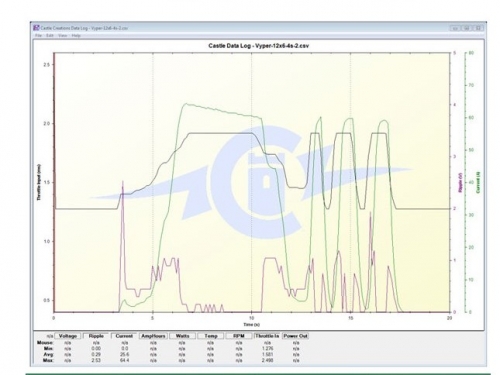The width and height of the screenshot is (500, 375).
Task: Open the View menu
Action: pos(63,36)
